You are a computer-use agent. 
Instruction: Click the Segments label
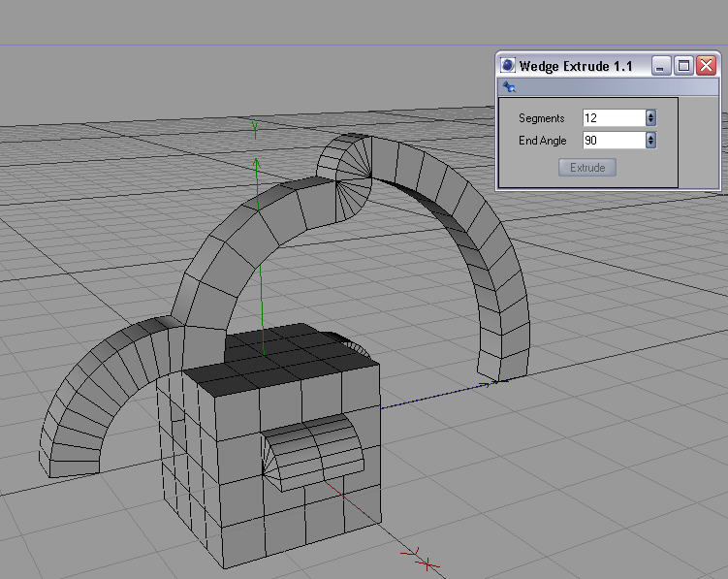pos(541,118)
